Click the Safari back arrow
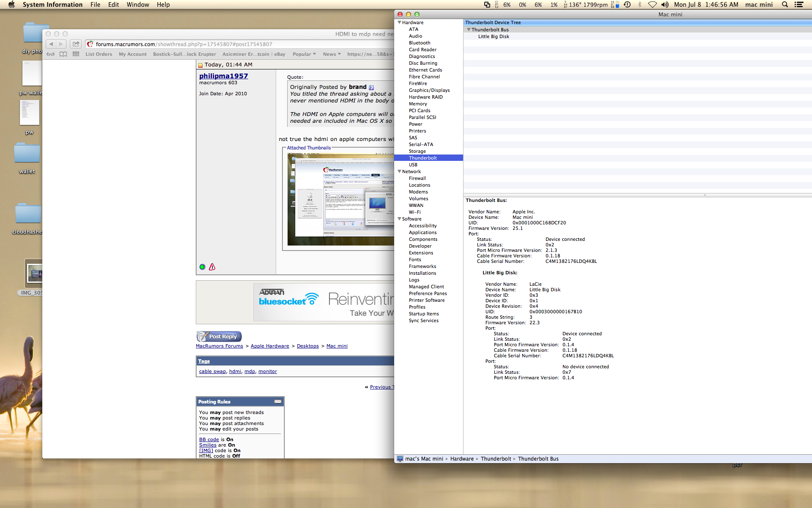 click(x=51, y=44)
